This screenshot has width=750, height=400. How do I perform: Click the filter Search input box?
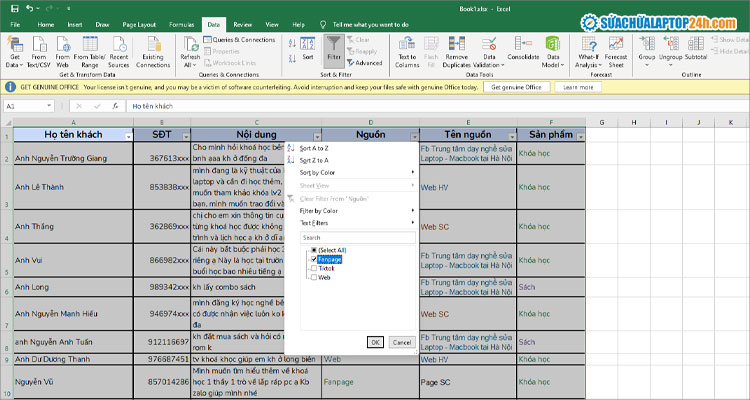tap(356, 237)
